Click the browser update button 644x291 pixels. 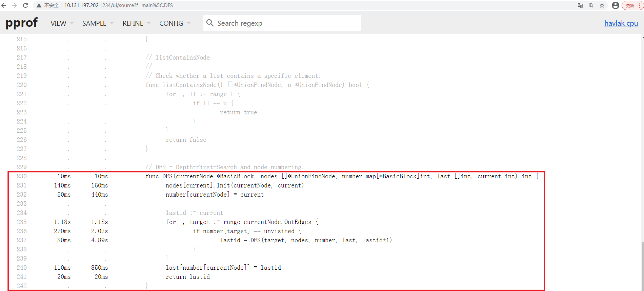(632, 5)
